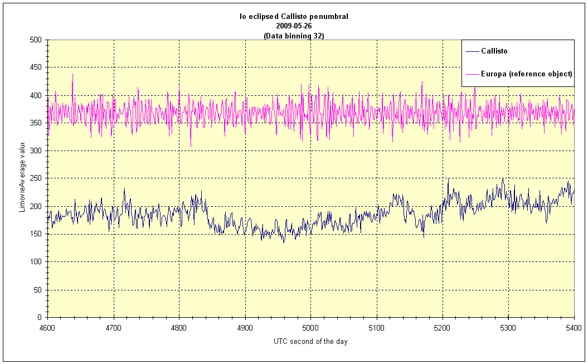
Task: Select the y-axis title 'LimovieAverage value'
Action: click(22, 177)
